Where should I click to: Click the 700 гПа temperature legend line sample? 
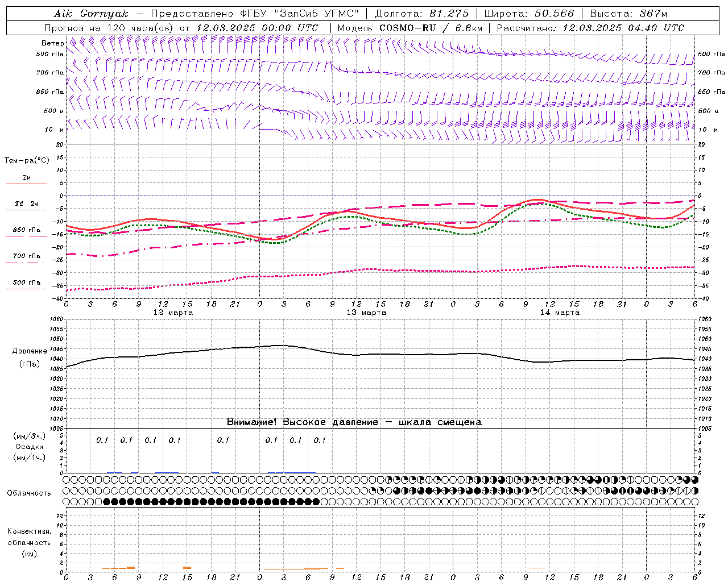26,263
